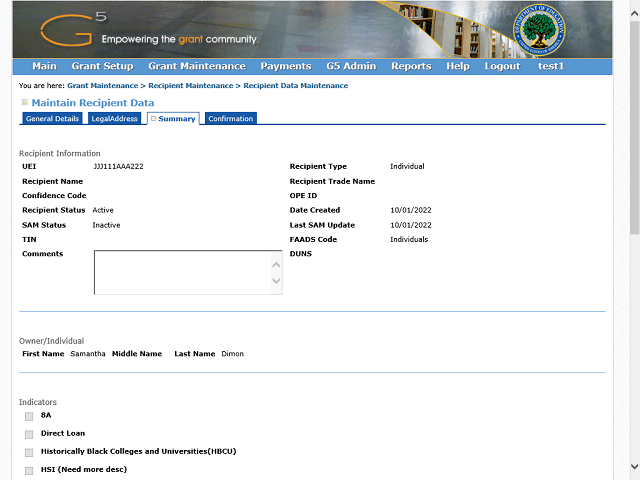Click the icon beside Maintain Recipient Data heading
Viewport: 640px width, 480px height.
25,102
